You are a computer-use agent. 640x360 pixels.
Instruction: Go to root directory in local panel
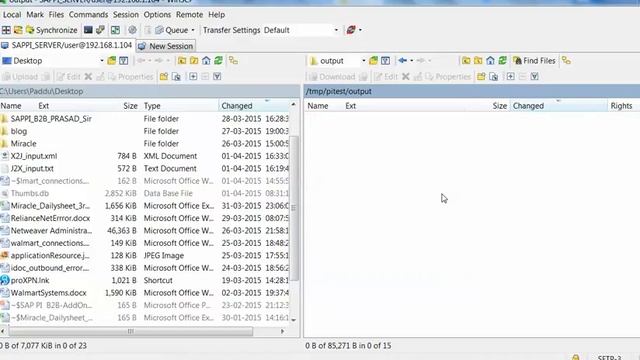coord(194,61)
